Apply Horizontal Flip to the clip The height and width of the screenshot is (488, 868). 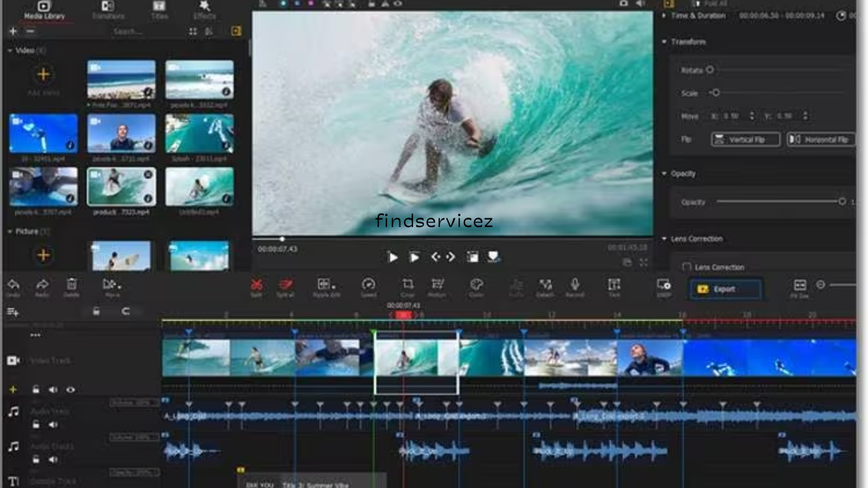click(821, 140)
